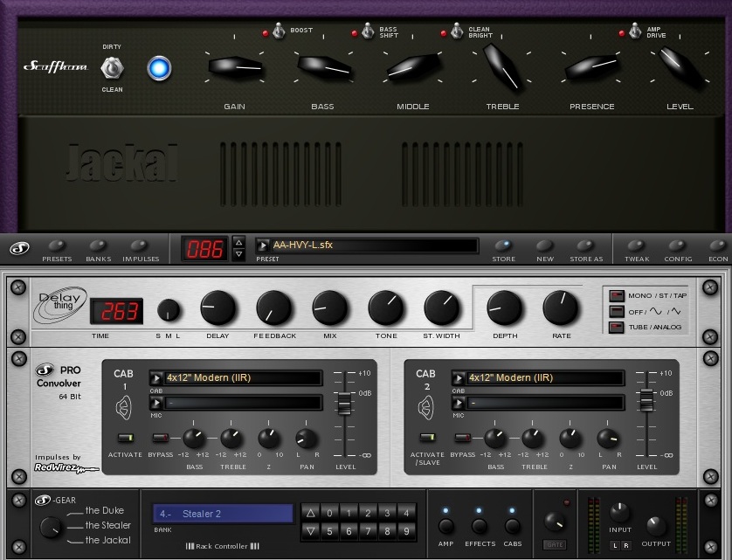This screenshot has height=560, width=732.
Task: Click Cab 1 speaker icon
Action: pos(123,408)
